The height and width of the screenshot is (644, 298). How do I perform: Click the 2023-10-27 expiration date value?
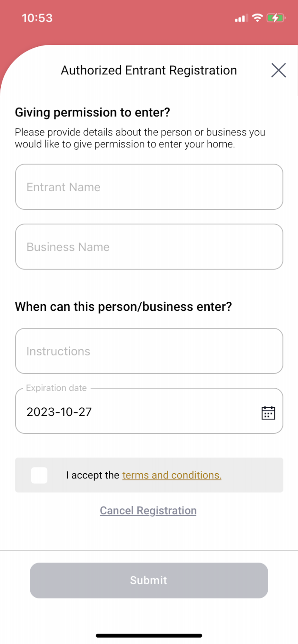(59, 412)
